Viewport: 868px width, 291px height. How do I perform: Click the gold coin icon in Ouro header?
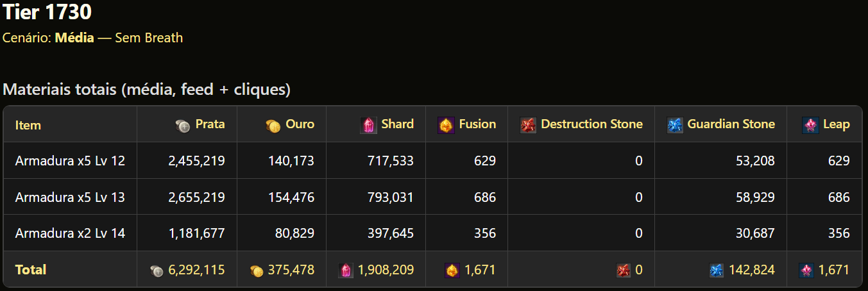click(273, 126)
